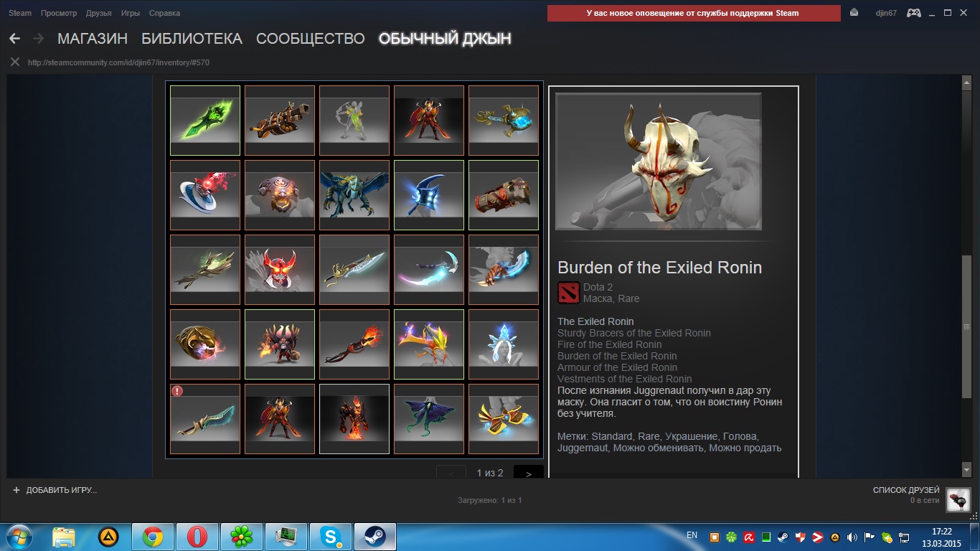Click the red warning badge on teal dagger
The image size is (980, 551).
pos(177,391)
